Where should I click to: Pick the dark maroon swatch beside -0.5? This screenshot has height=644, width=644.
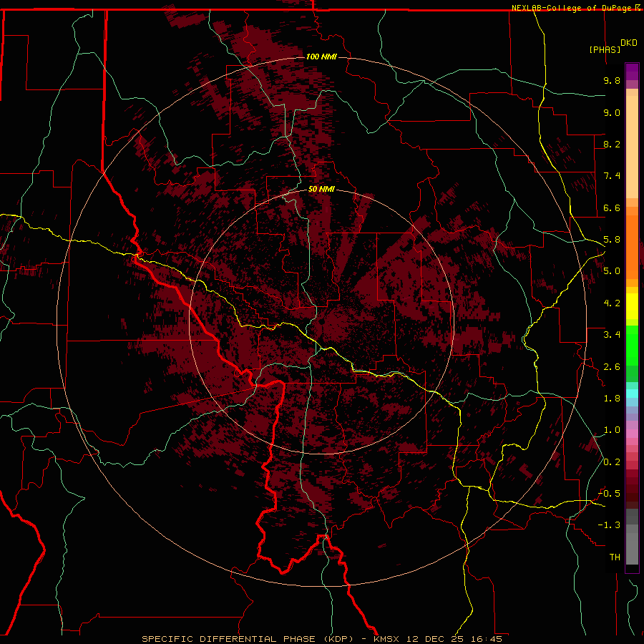(x=632, y=496)
